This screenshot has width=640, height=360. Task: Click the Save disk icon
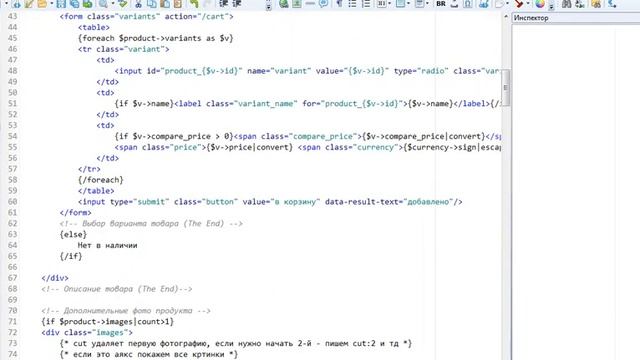(x=61, y=4)
